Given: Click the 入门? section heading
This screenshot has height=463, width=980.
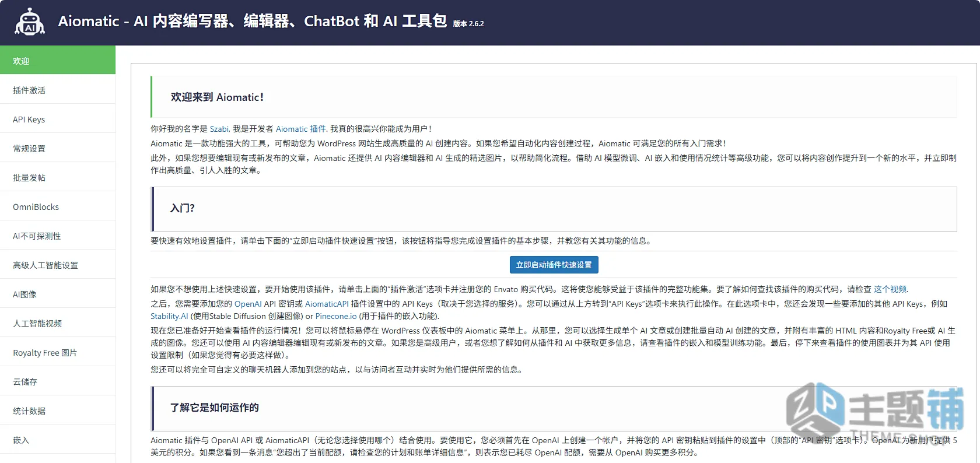Looking at the screenshot, I should point(182,208).
